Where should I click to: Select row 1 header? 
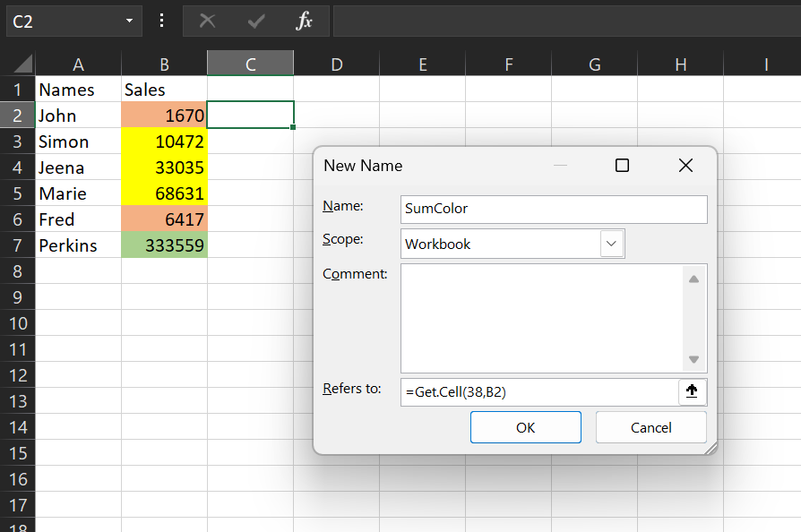pyautogui.click(x=17, y=90)
